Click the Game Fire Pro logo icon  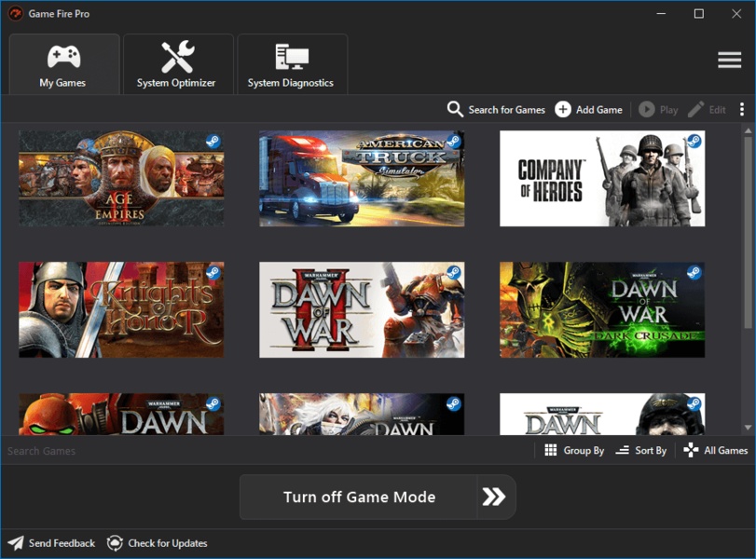click(16, 13)
